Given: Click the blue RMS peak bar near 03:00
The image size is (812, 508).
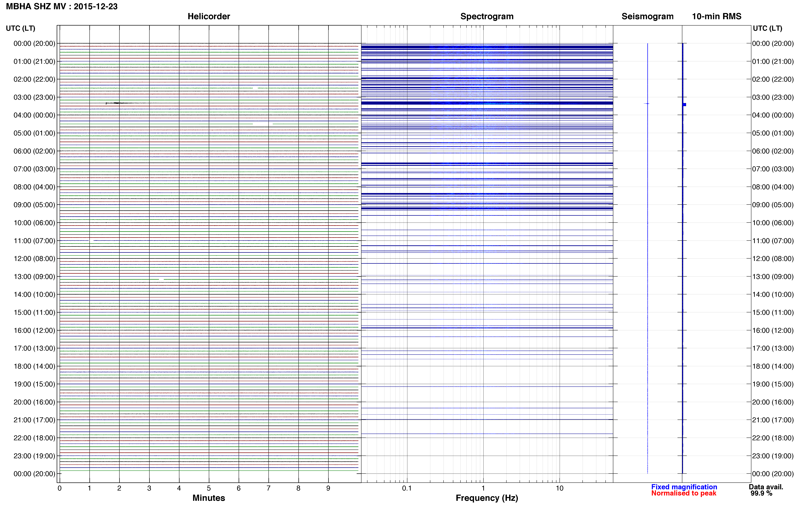Looking at the screenshot, I should click(684, 104).
